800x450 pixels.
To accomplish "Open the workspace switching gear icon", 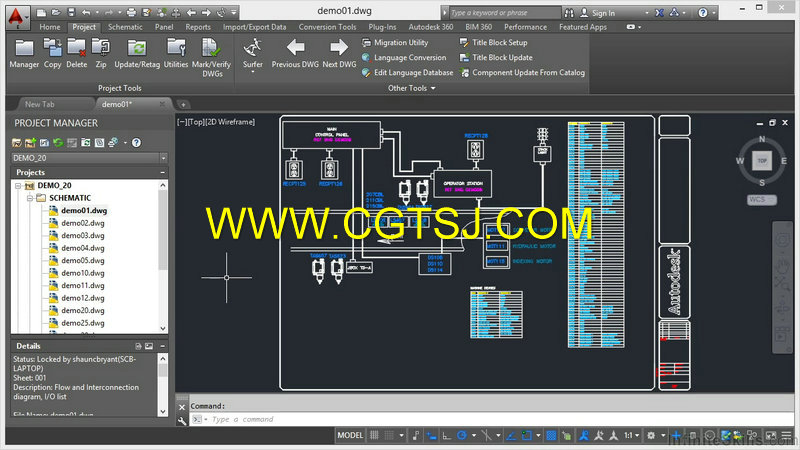I will coord(651,435).
